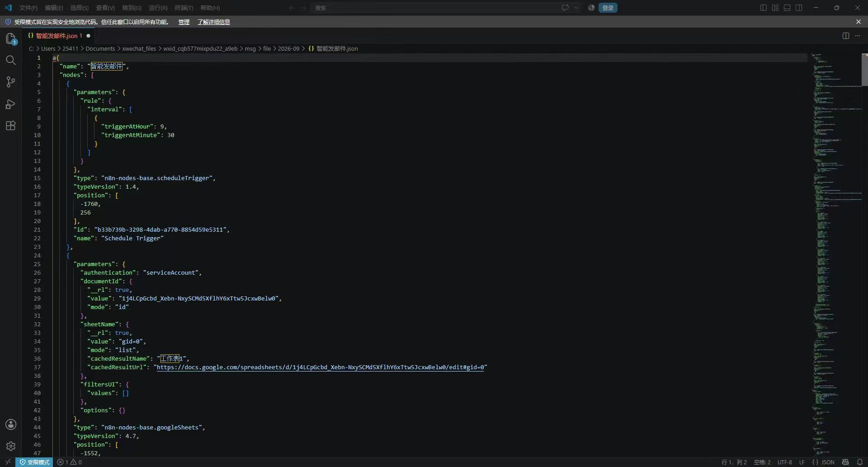Toggle the primary side bar layout button
The image size is (868, 467).
pyautogui.click(x=764, y=8)
